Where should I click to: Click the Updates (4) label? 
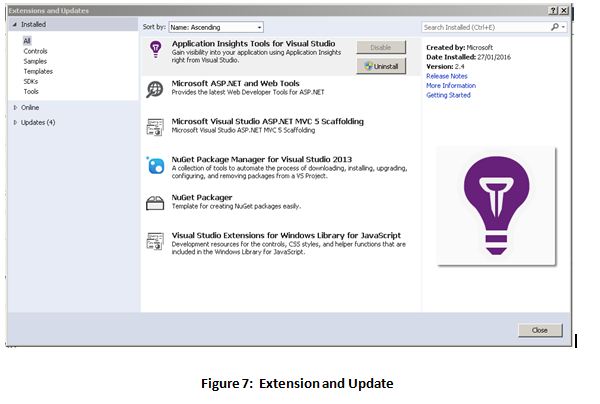38,122
